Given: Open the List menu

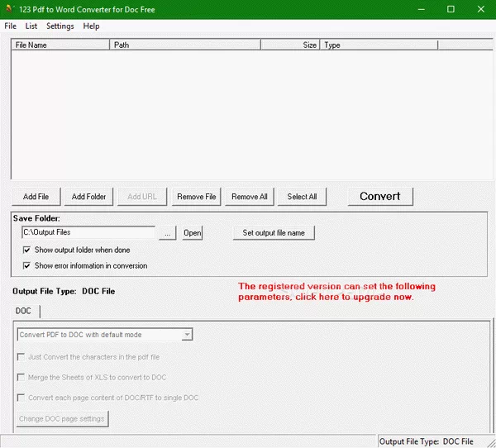Looking at the screenshot, I should [x=31, y=26].
